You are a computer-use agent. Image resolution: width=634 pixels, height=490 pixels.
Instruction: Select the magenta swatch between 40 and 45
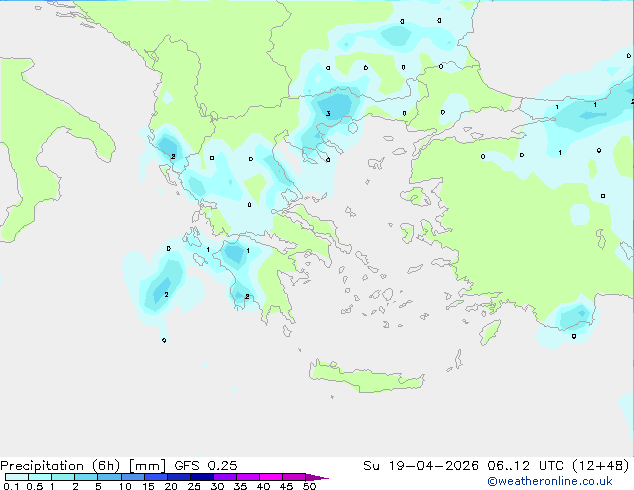coord(271,477)
